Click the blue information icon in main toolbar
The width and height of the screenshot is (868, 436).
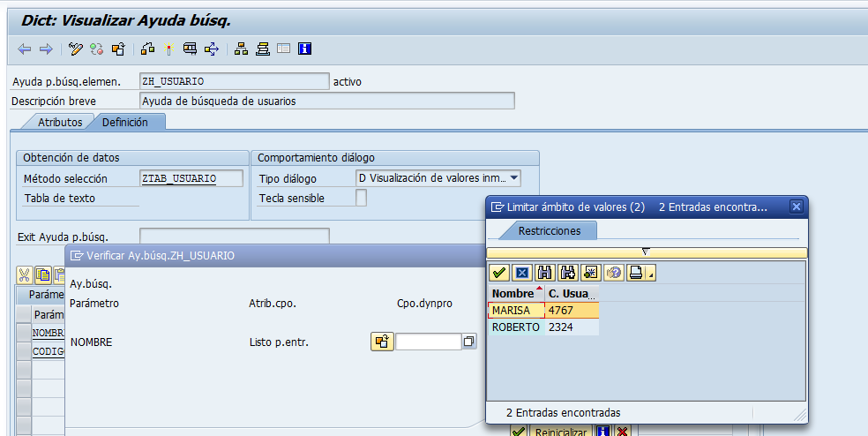(x=304, y=49)
